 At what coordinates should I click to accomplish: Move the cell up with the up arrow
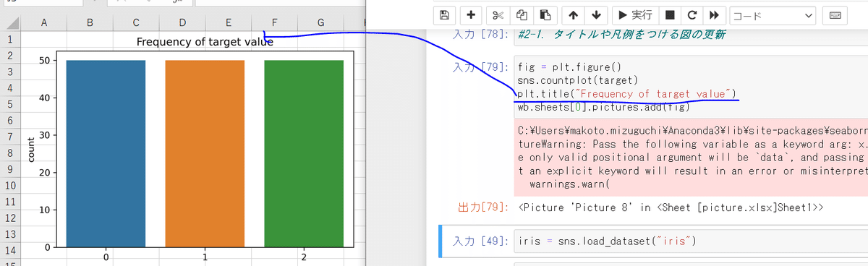coord(572,14)
